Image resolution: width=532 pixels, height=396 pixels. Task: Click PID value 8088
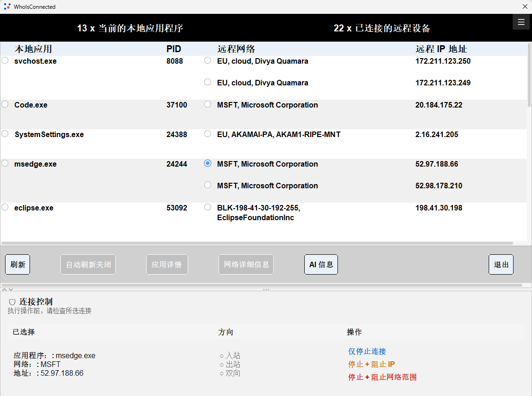click(174, 61)
